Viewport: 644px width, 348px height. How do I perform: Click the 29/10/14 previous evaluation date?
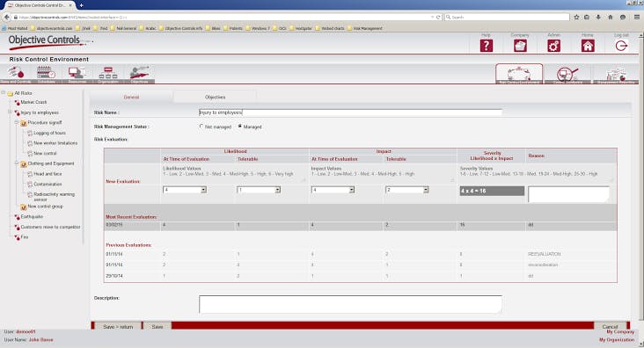coord(114,276)
